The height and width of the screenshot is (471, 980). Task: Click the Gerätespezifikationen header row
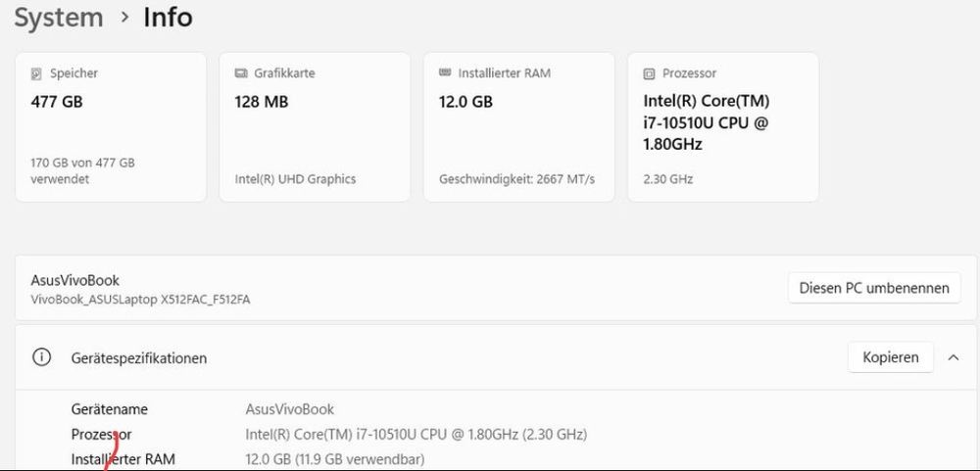click(x=496, y=357)
